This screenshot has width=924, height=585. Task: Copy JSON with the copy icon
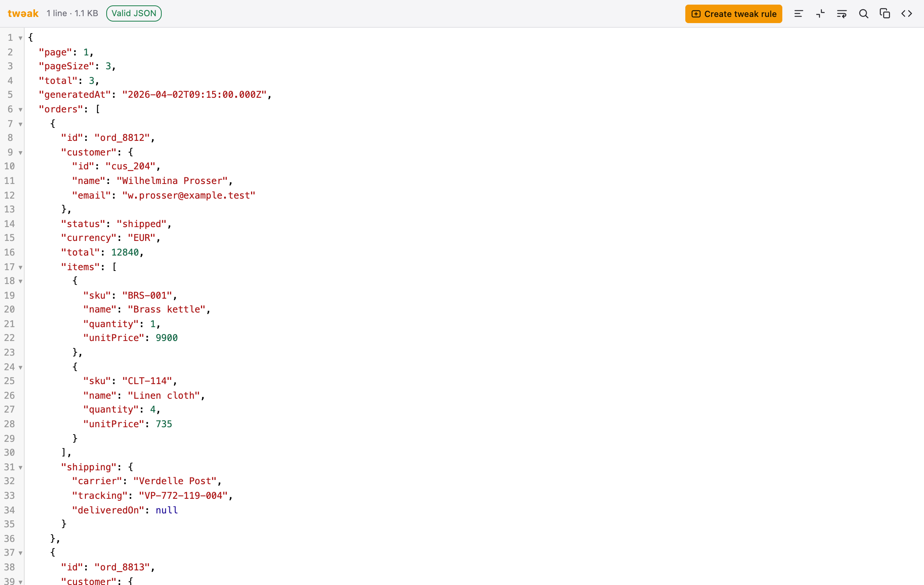pyautogui.click(x=885, y=14)
